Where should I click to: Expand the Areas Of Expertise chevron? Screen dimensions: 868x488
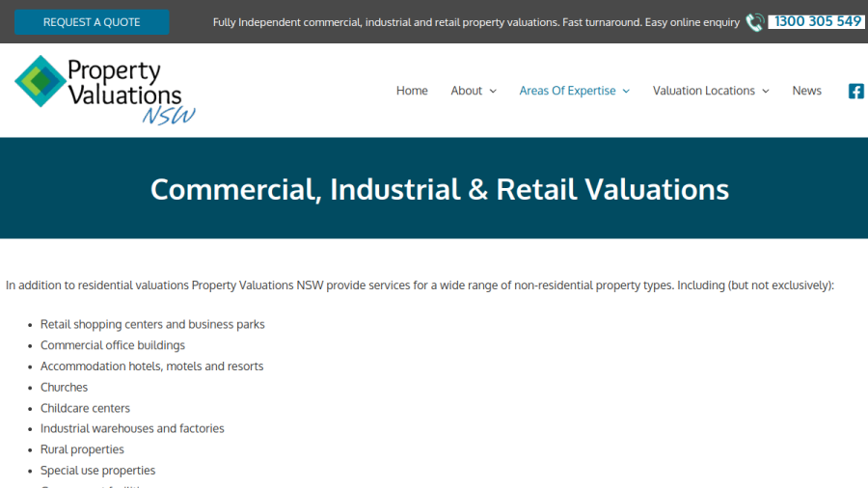[626, 92]
